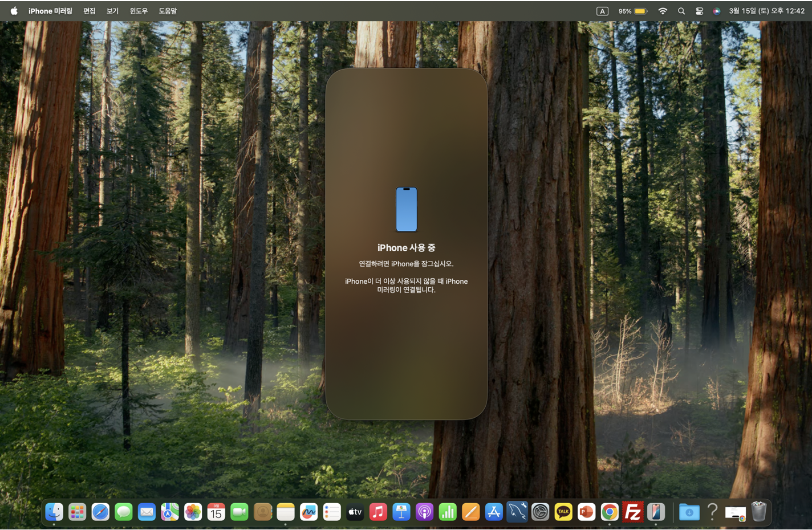This screenshot has width=812, height=530.
Task: Open the Downloads folder stack in Dock
Action: point(689,512)
